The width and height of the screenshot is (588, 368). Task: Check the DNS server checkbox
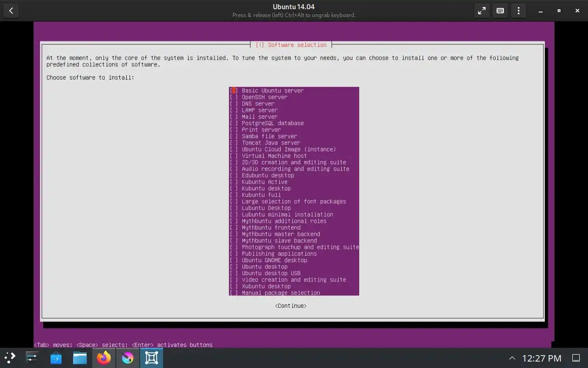(x=234, y=103)
